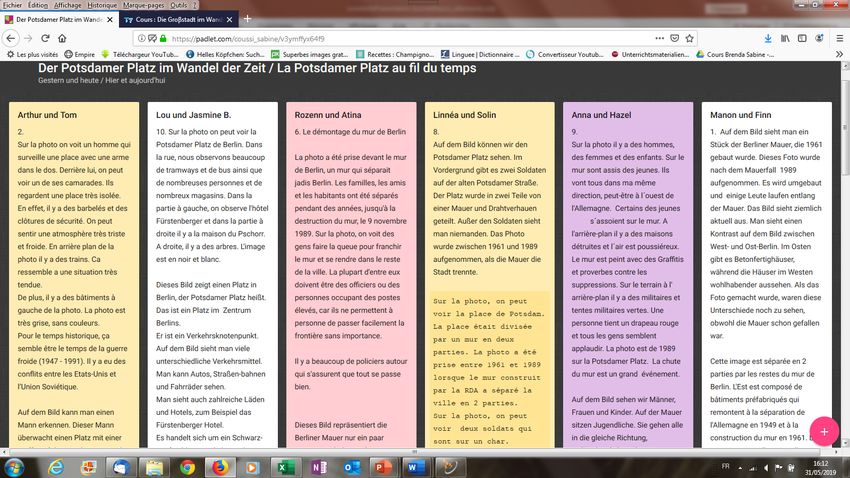
Task: Show site information icon in address bar
Action: click(x=141, y=38)
